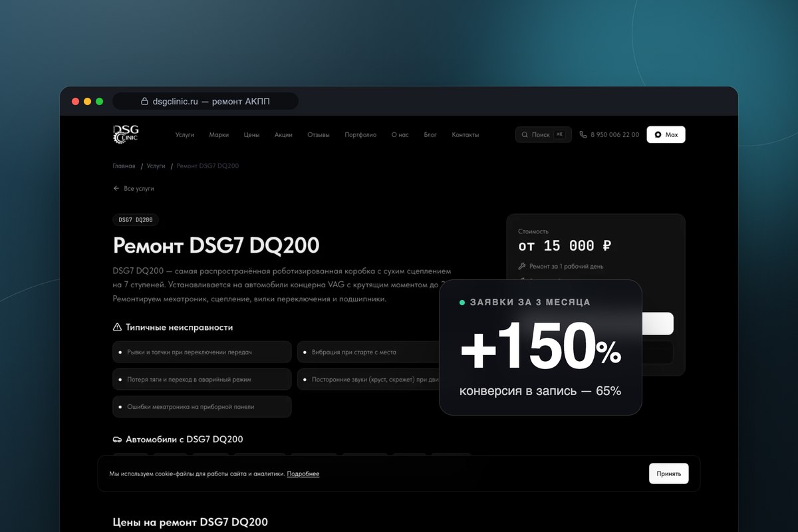
Task: Click the phone handset icon
Action: (x=583, y=134)
